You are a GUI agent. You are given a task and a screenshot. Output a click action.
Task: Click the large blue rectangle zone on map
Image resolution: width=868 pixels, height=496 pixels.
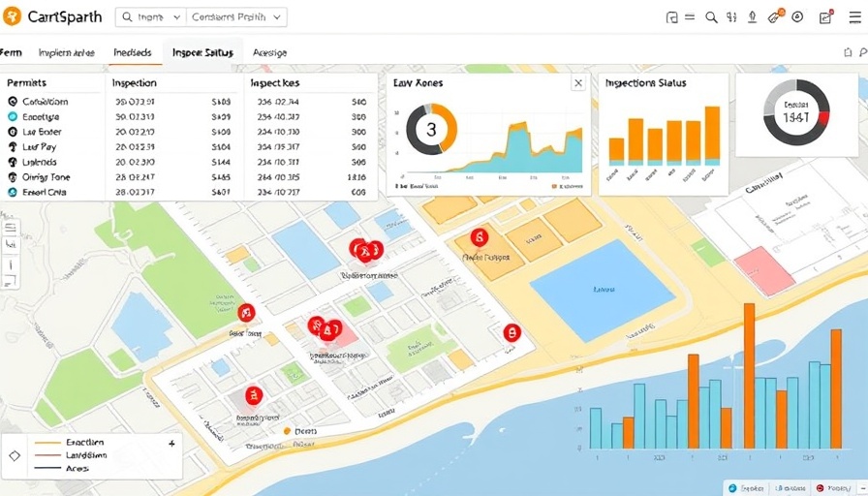[603, 291]
